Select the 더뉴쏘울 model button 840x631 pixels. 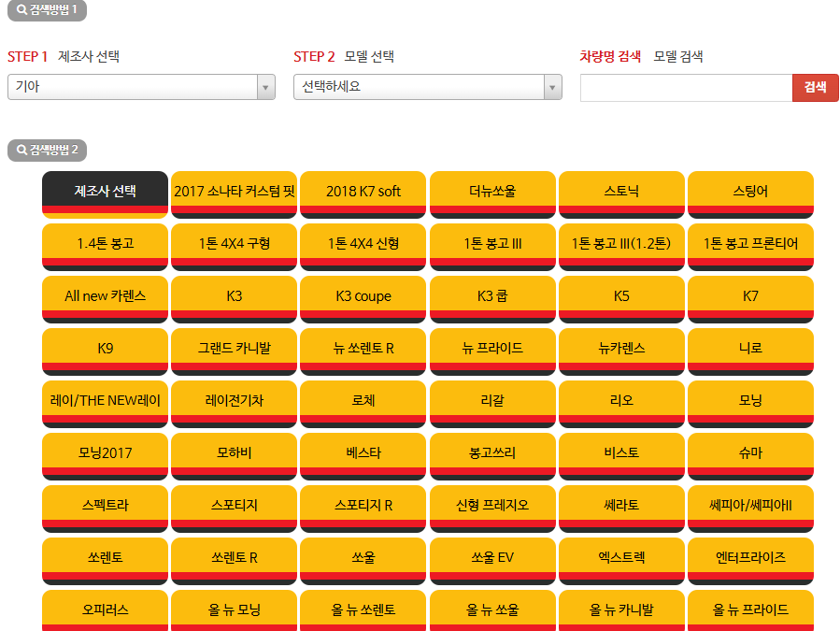point(492,194)
